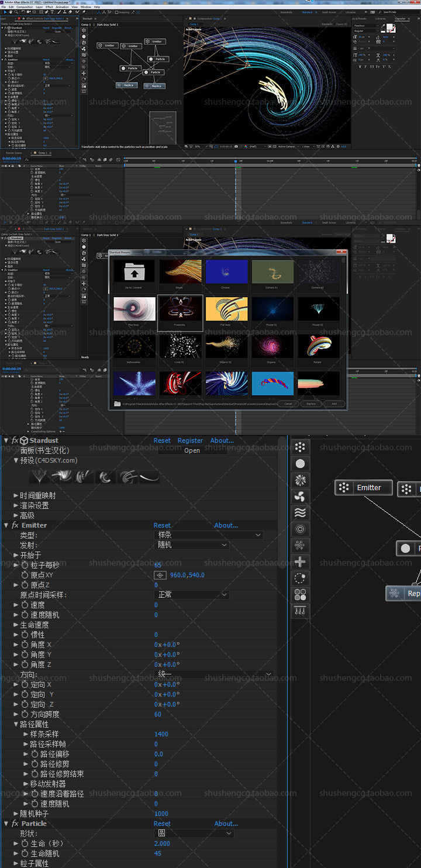Open Window menu in top After Effects window

[85, 6]
